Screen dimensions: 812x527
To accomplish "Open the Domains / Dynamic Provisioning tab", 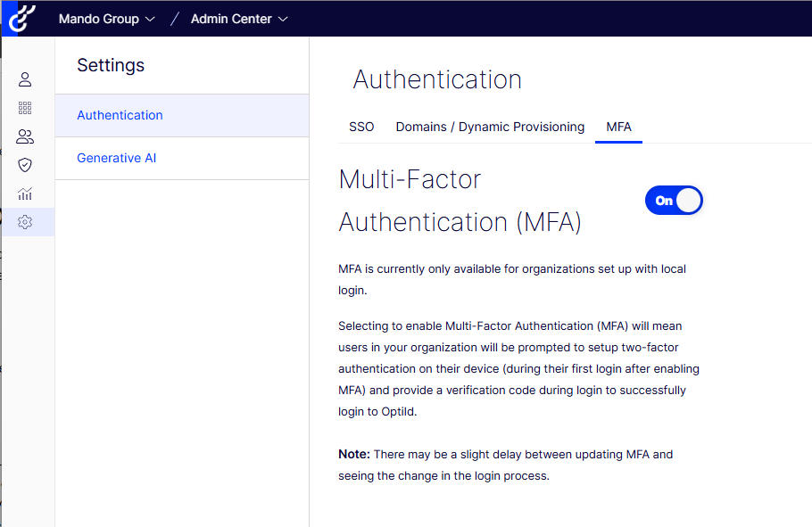I will pos(489,127).
